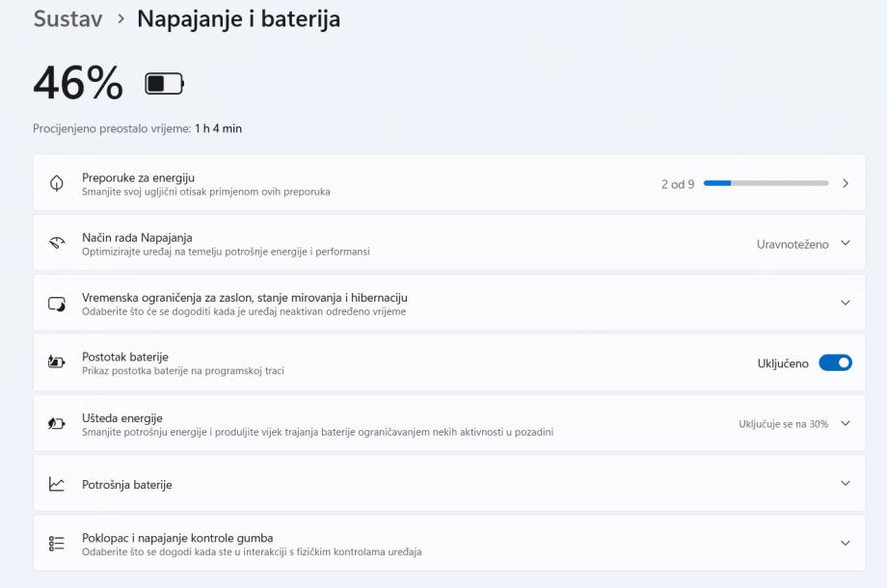887x588 pixels.
Task: Click the Postotak baterije battery icon
Action: (57, 362)
